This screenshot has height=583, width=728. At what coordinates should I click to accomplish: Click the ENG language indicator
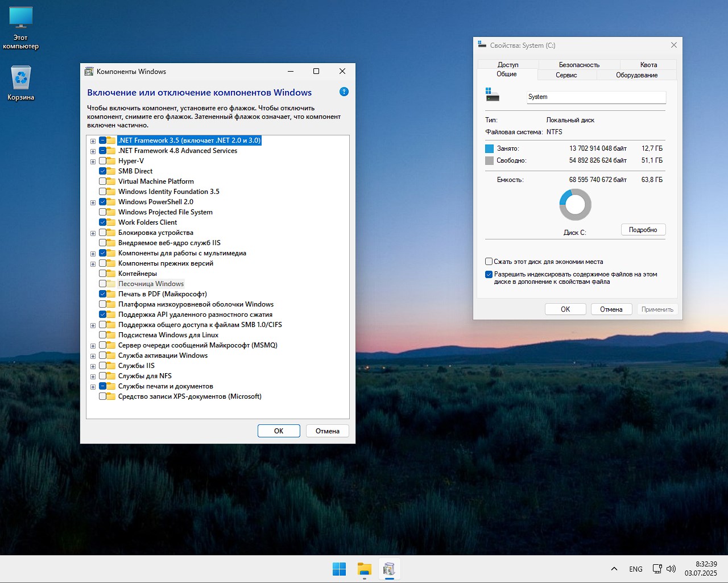coord(636,569)
